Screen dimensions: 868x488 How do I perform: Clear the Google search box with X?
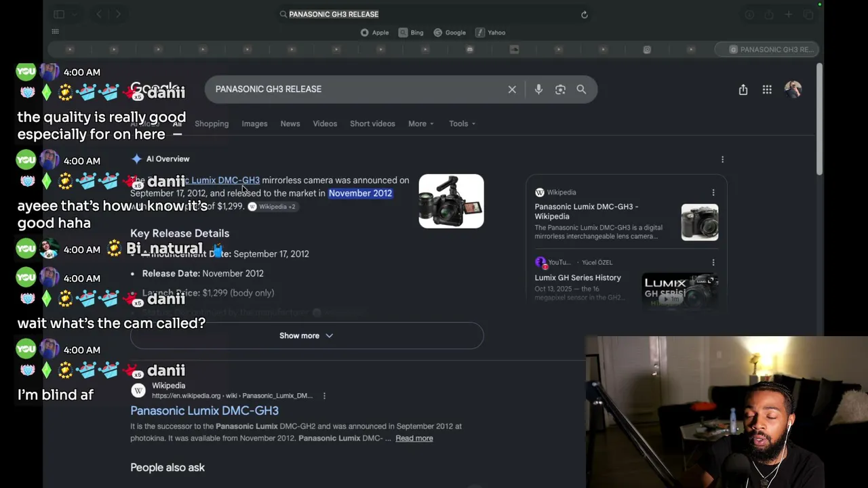[512, 89]
